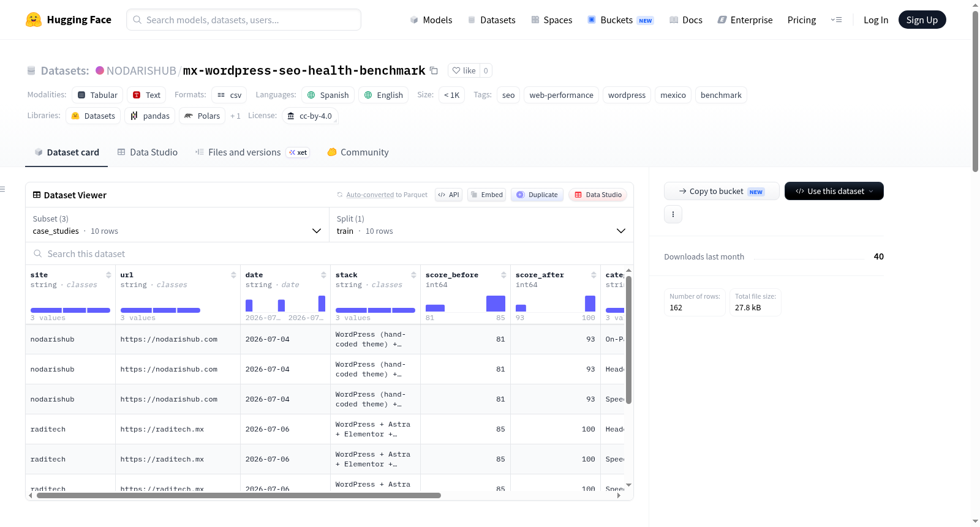Expand the +1 more libraries
The image size is (980, 527).
pos(235,116)
